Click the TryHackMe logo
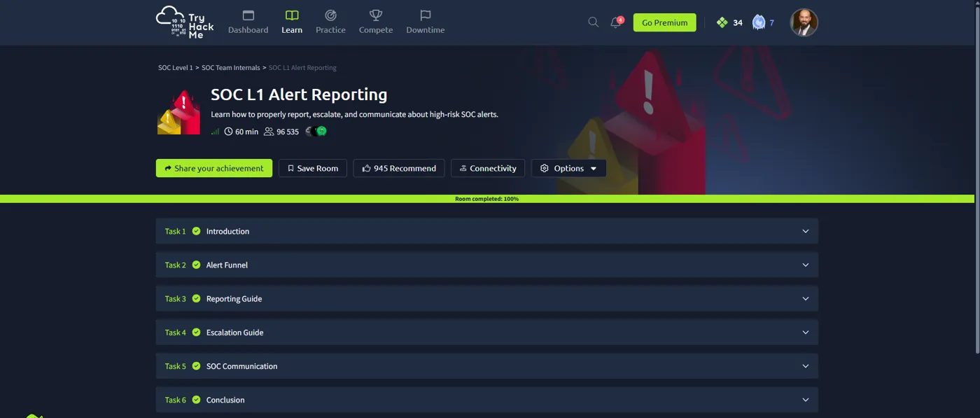The height and width of the screenshot is (418, 980). tap(185, 22)
